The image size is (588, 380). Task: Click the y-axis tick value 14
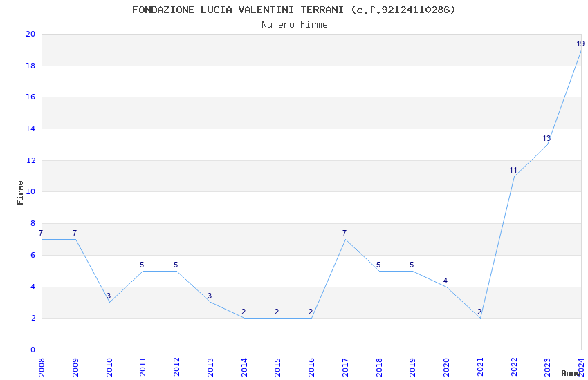30,129
